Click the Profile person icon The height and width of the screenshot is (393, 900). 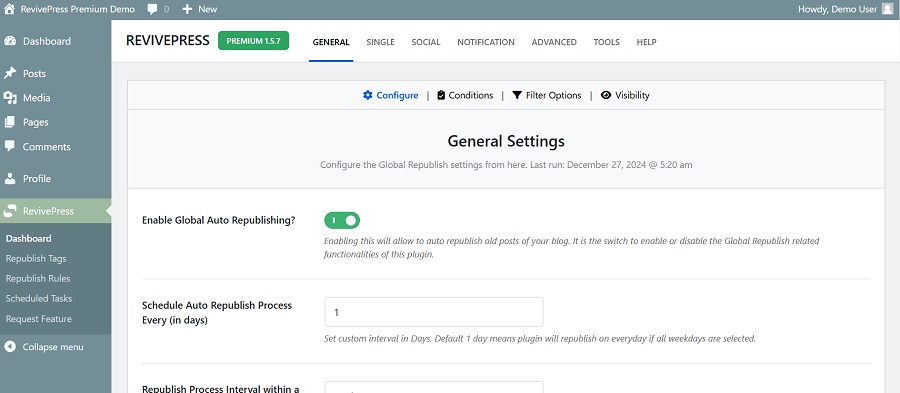point(10,178)
